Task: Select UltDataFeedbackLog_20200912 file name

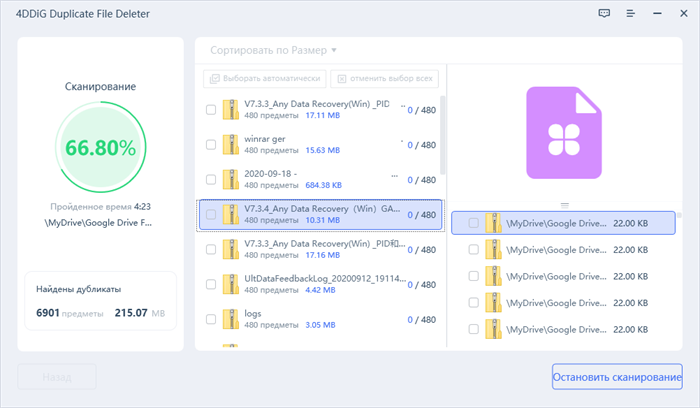Action: [325, 279]
